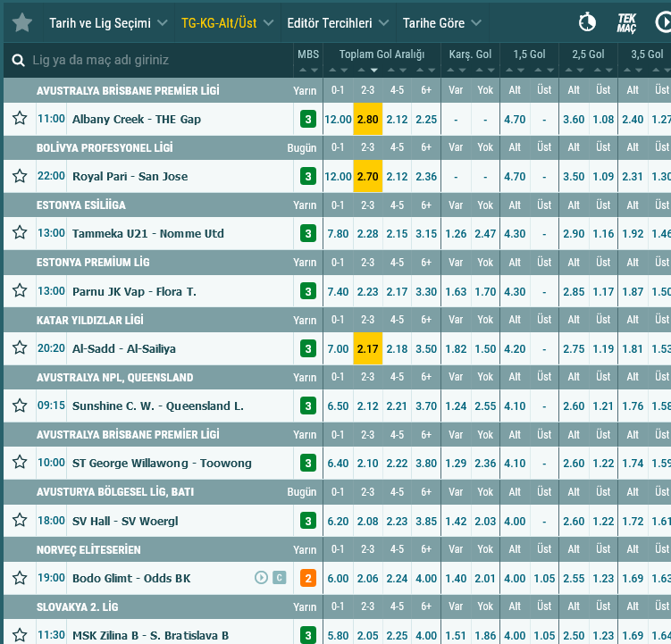This screenshot has width=671, height=644.
Task: Sort Karş. Gol Var column ascending
Action: 449,70
